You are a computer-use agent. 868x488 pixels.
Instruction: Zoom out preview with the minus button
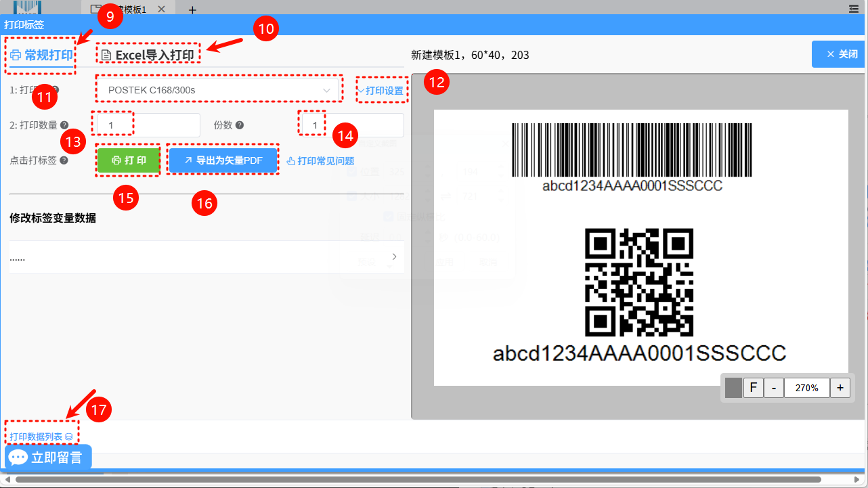click(774, 388)
